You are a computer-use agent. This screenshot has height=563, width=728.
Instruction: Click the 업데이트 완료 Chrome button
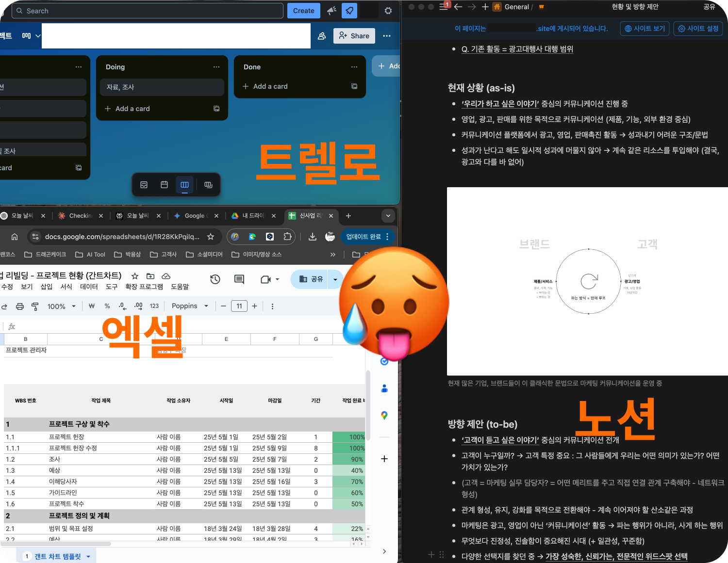click(367, 237)
